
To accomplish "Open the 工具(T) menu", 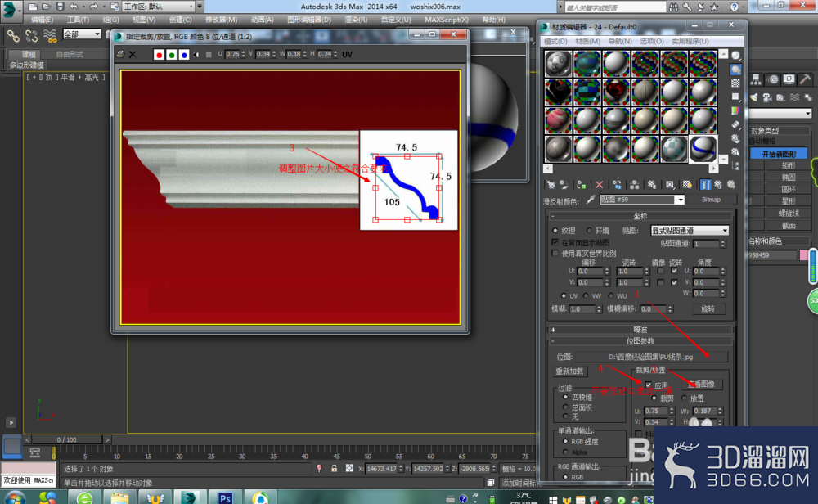I will point(78,20).
